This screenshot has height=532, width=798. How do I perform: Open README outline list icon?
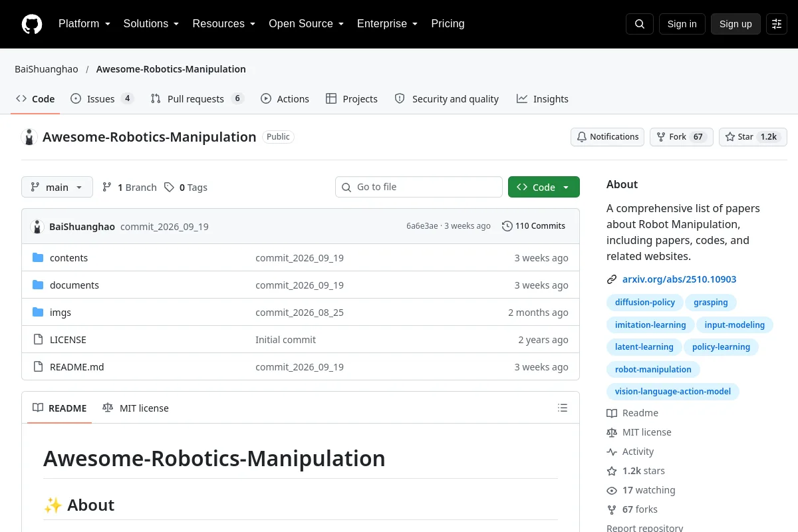pos(563,408)
